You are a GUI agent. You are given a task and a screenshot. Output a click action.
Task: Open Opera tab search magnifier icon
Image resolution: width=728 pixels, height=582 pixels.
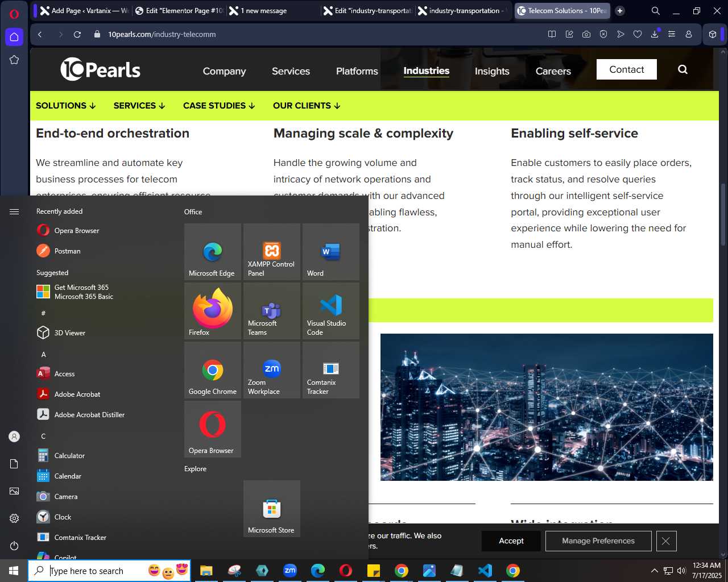[x=656, y=11]
